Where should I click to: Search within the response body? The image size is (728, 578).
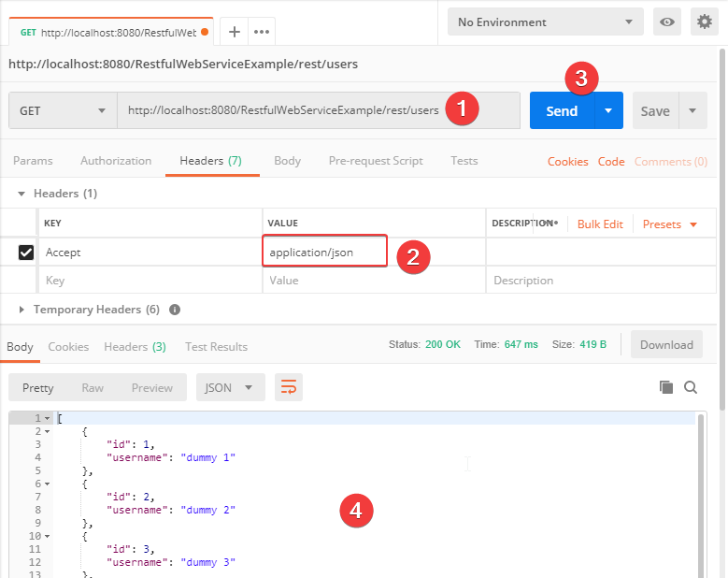click(x=691, y=387)
